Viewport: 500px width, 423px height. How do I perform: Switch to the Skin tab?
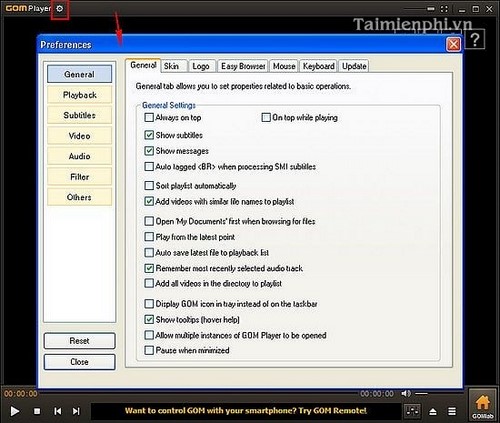[x=173, y=66]
